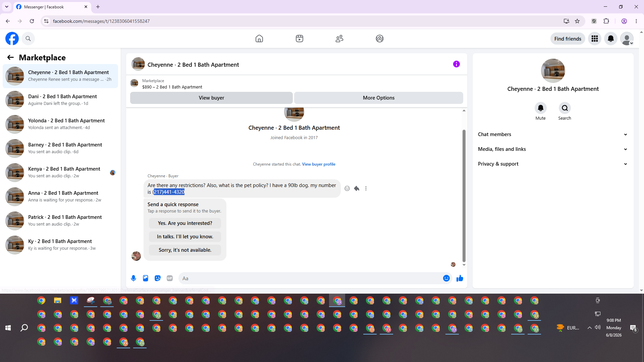The height and width of the screenshot is (362, 644).
Task: Open the Windows Start menu
Action: (x=8, y=328)
